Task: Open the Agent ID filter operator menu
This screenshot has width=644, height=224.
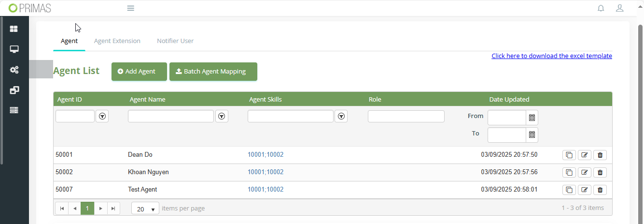Action: coord(102,116)
